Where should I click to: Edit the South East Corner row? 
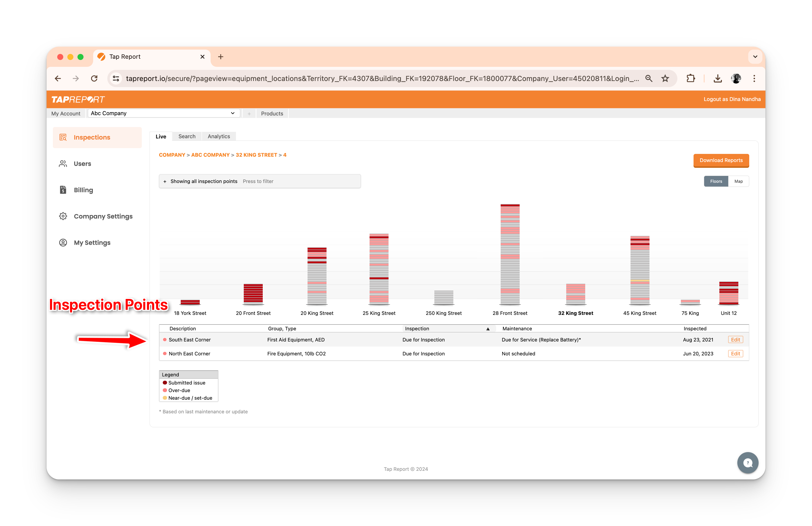click(735, 340)
